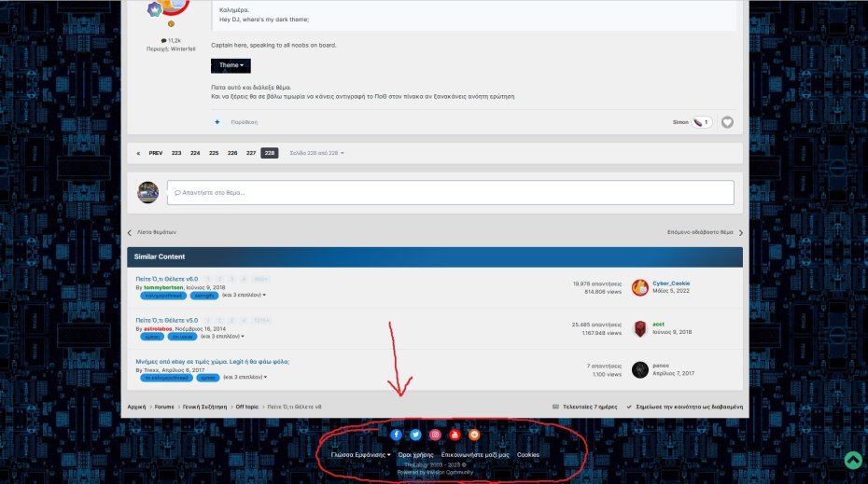Screen dimensions: 868x484
Task: Click the 'Γενική Συζήτηση' breadcrumb
Action: [x=204, y=407]
